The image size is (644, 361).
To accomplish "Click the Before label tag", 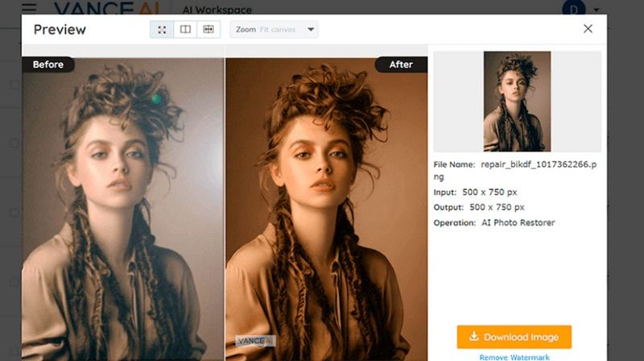I will 48,64.
